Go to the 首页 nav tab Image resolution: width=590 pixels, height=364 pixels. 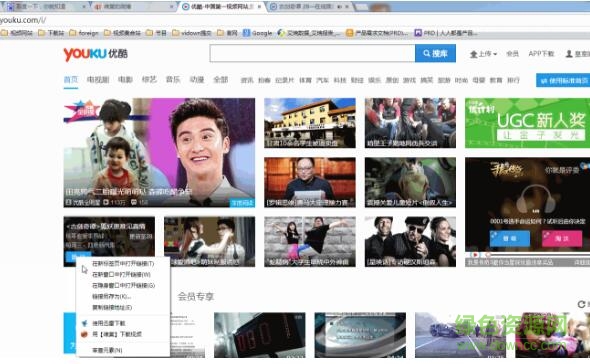pos(71,80)
